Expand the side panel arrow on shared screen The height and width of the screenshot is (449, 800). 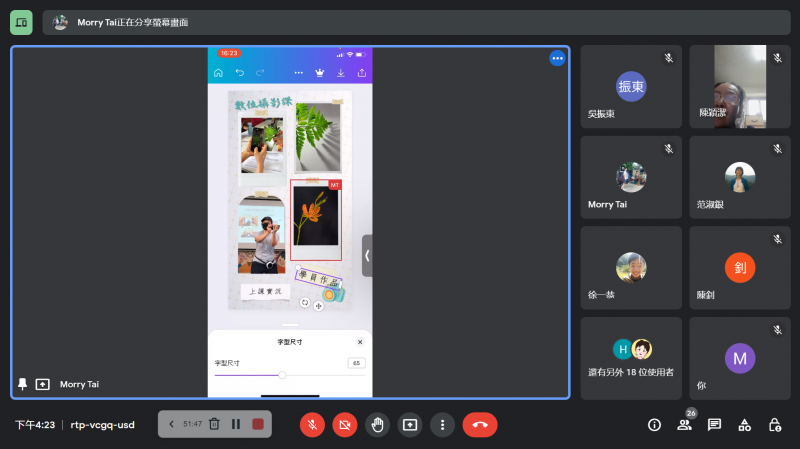click(367, 256)
